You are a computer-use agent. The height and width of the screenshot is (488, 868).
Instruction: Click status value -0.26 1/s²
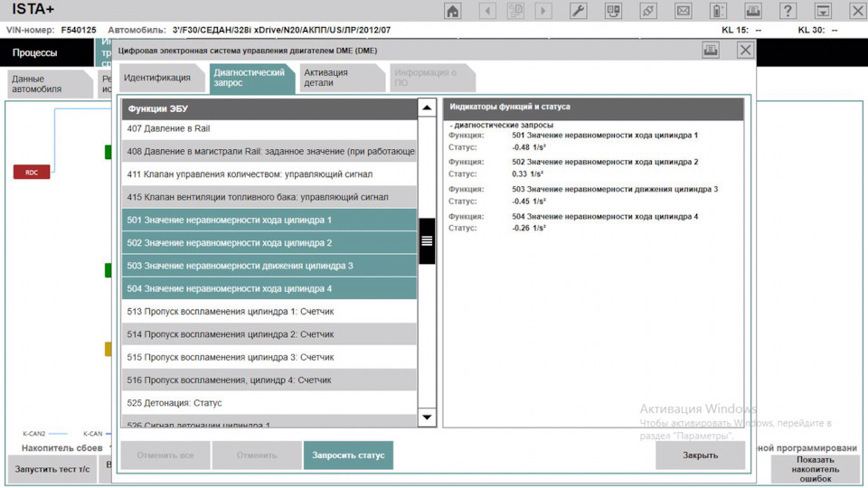click(x=529, y=228)
